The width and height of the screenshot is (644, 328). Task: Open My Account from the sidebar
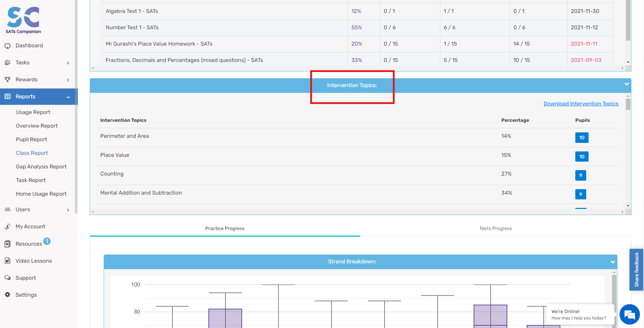[x=30, y=227]
